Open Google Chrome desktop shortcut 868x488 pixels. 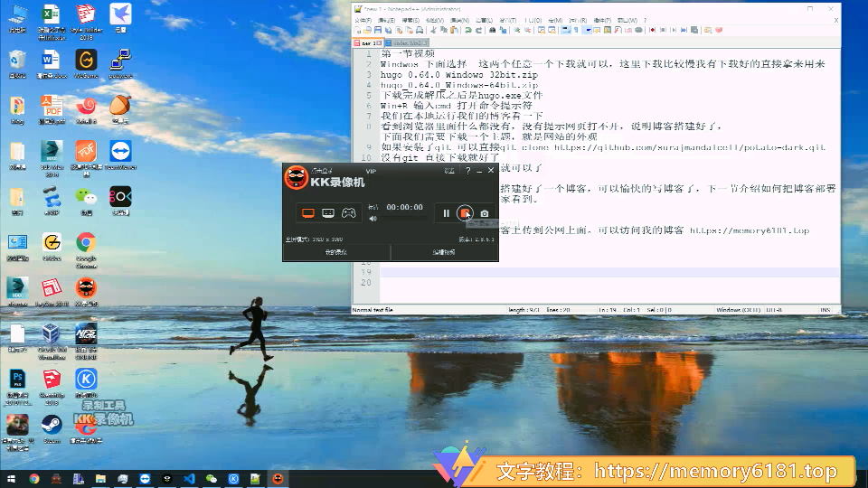[x=86, y=249]
